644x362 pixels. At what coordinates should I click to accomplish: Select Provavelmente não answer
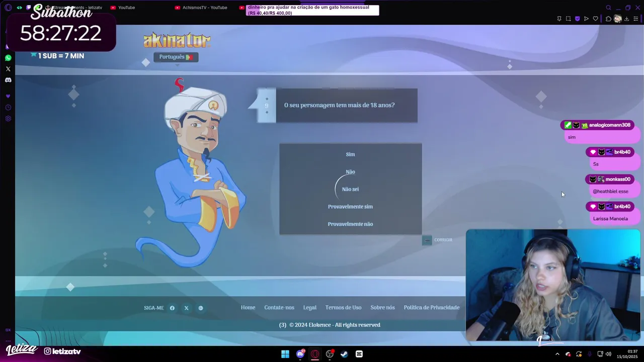350,224
